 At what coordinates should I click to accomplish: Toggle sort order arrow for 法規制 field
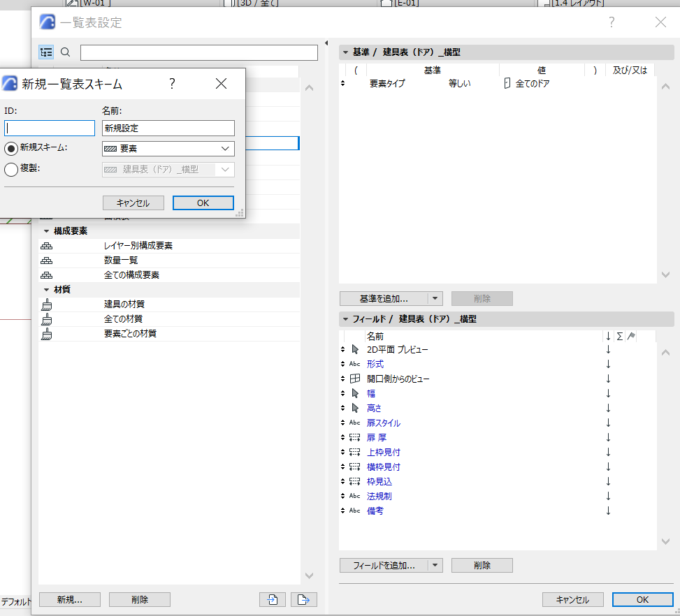pyautogui.click(x=608, y=496)
